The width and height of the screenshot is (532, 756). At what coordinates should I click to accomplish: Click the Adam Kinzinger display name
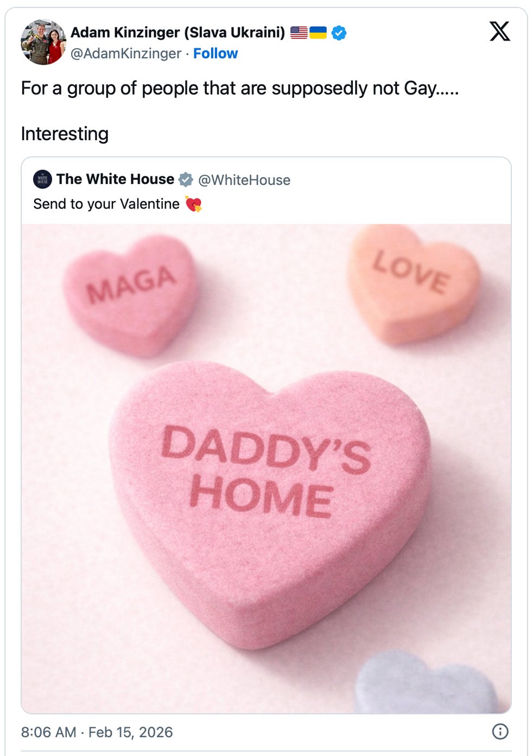178,33
